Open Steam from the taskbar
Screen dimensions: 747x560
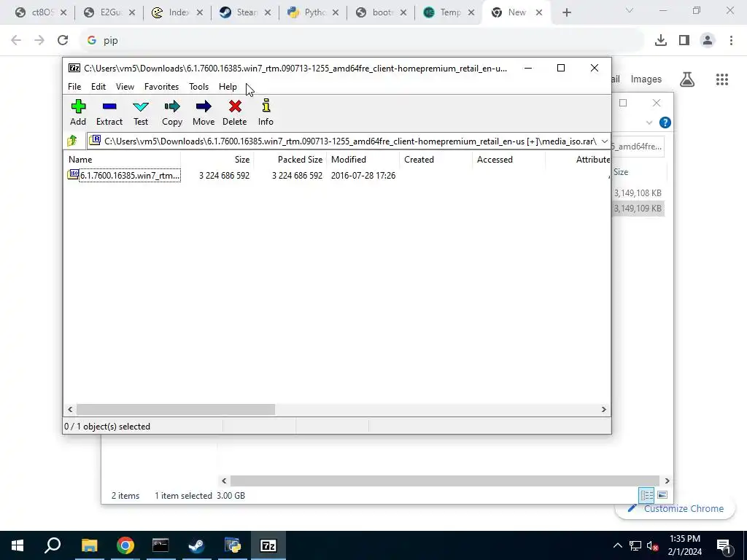(196, 545)
